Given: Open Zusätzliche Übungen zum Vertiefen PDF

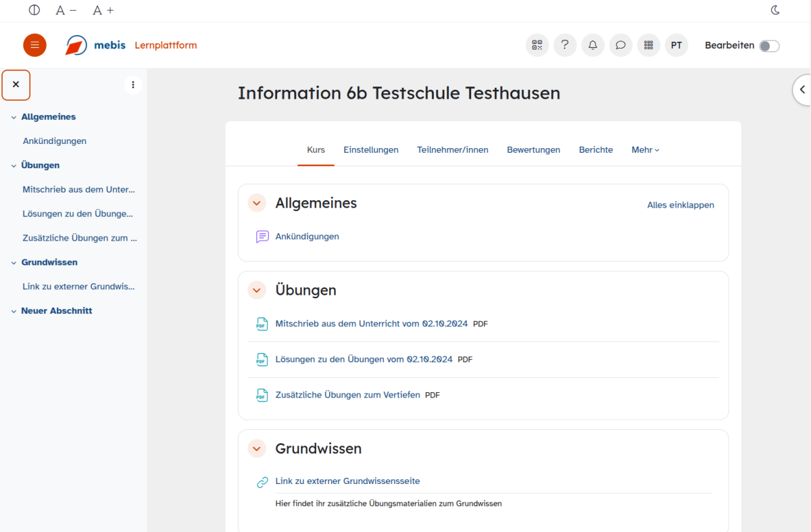Looking at the screenshot, I should click(347, 395).
